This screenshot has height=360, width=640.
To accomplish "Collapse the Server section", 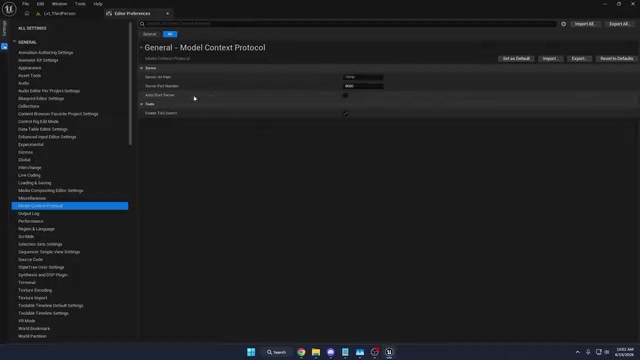I will [142, 68].
